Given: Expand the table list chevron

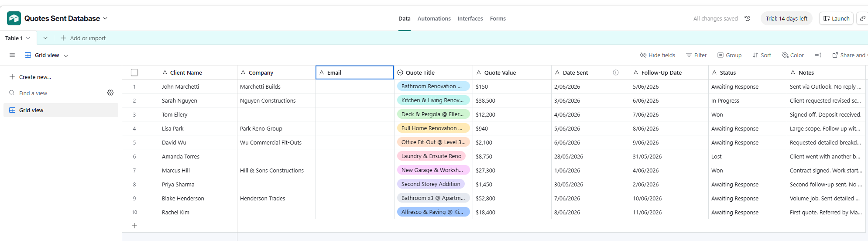Looking at the screenshot, I should 45,38.
